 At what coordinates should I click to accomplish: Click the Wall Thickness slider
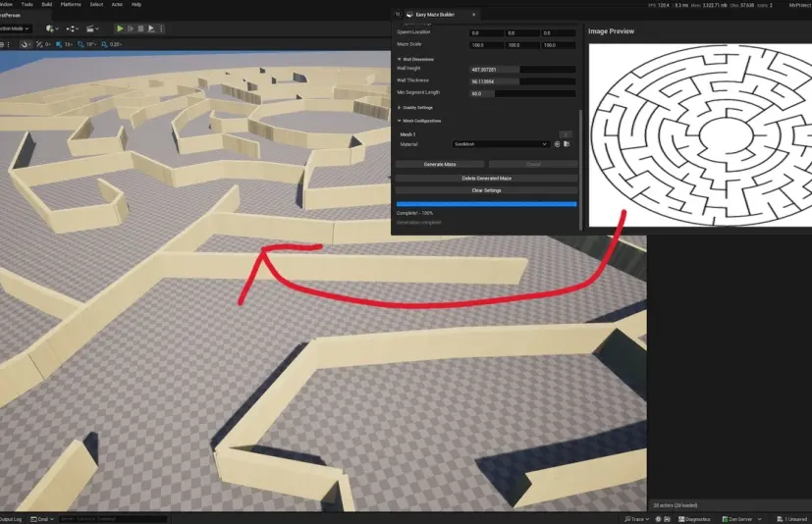pos(522,81)
